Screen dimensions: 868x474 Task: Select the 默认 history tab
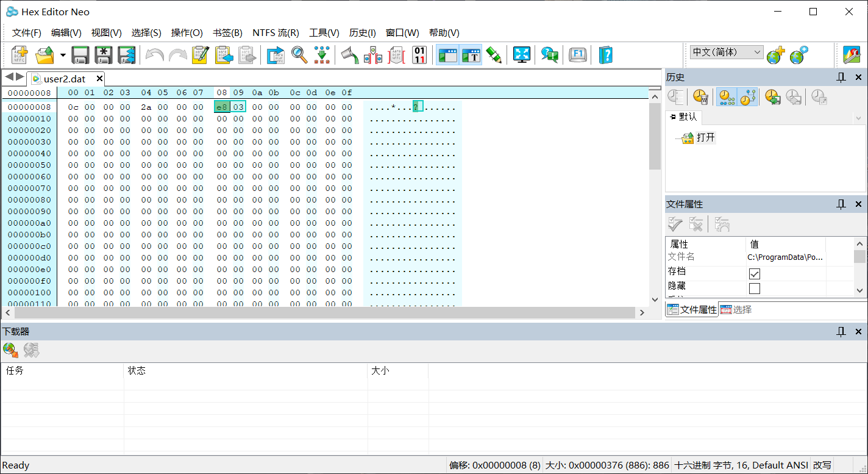(685, 117)
